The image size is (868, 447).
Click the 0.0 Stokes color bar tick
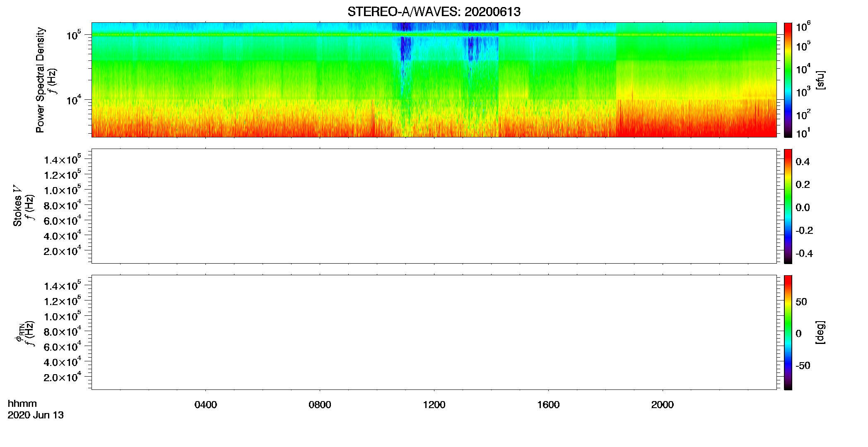point(803,208)
